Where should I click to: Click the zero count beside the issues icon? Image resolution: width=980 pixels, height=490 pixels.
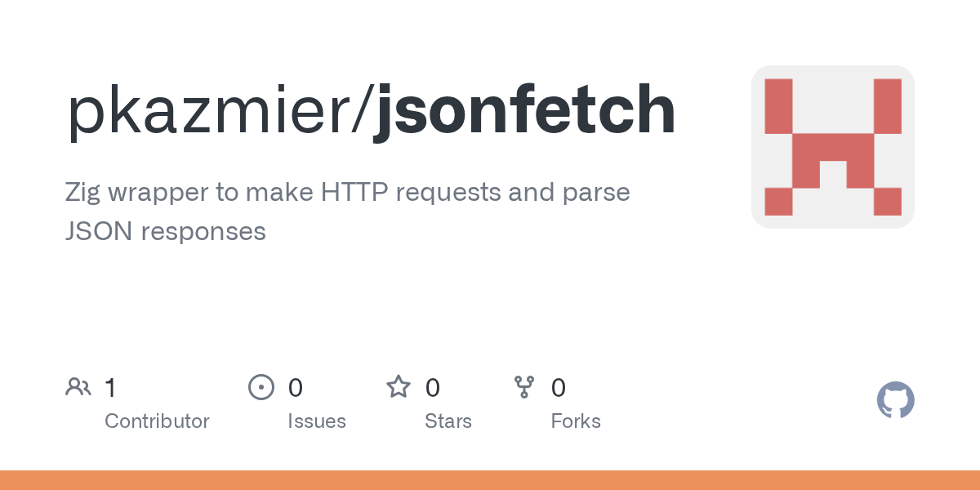tap(296, 388)
